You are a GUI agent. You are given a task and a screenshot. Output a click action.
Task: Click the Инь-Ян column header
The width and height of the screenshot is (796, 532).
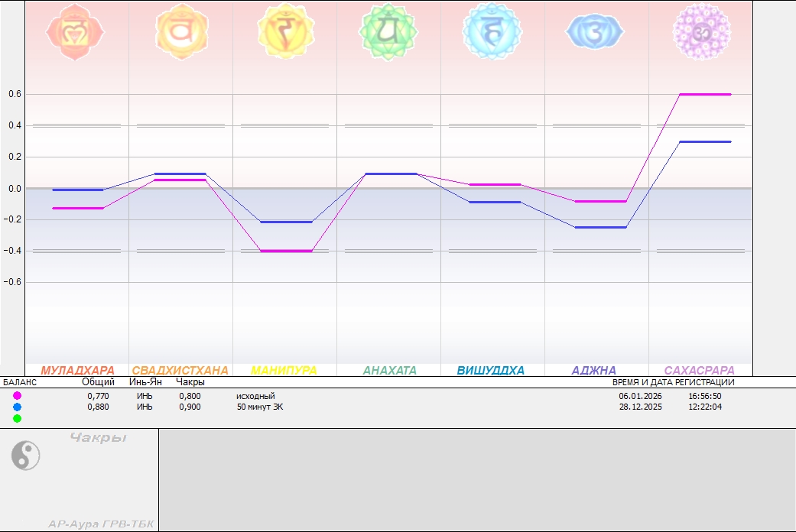pyautogui.click(x=144, y=381)
